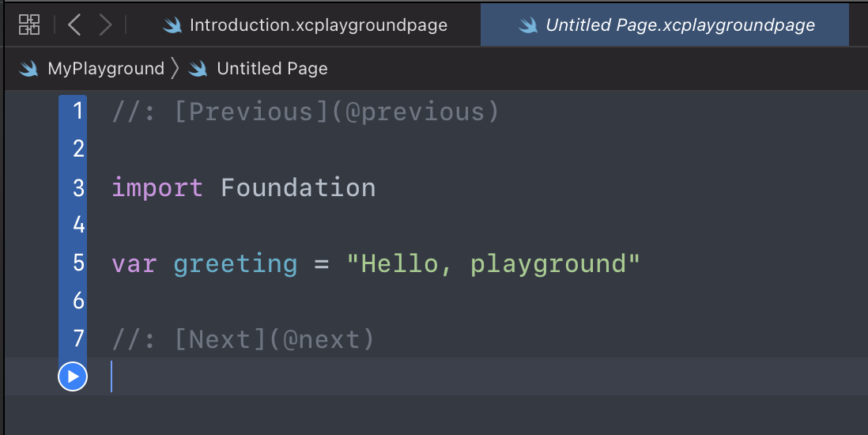Open the Untitled Page breadcrumb menu

coord(272,69)
